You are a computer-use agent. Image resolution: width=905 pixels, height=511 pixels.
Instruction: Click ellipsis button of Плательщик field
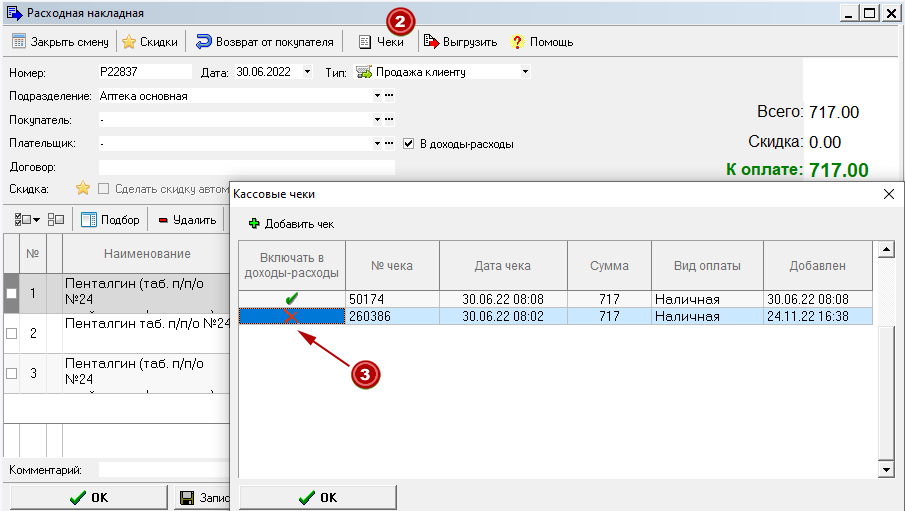point(390,143)
